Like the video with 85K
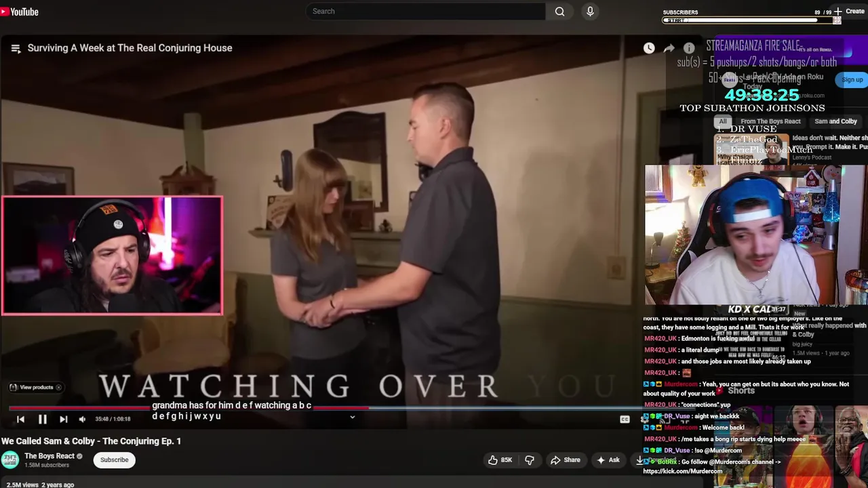The image size is (868, 488). [500, 460]
